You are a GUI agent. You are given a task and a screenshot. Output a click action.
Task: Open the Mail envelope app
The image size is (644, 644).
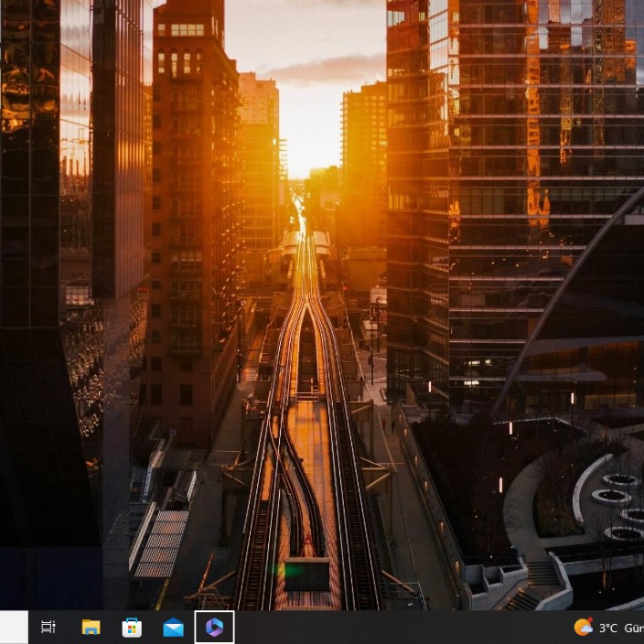click(x=173, y=627)
